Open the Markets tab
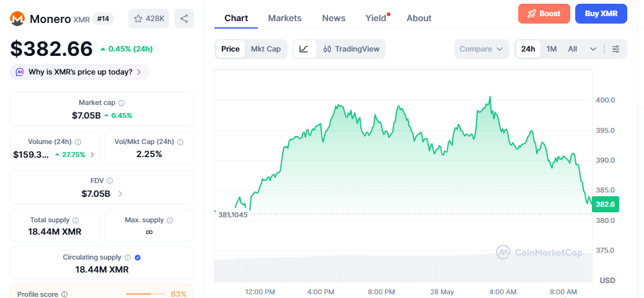The height and width of the screenshot is (298, 644). coord(285,18)
